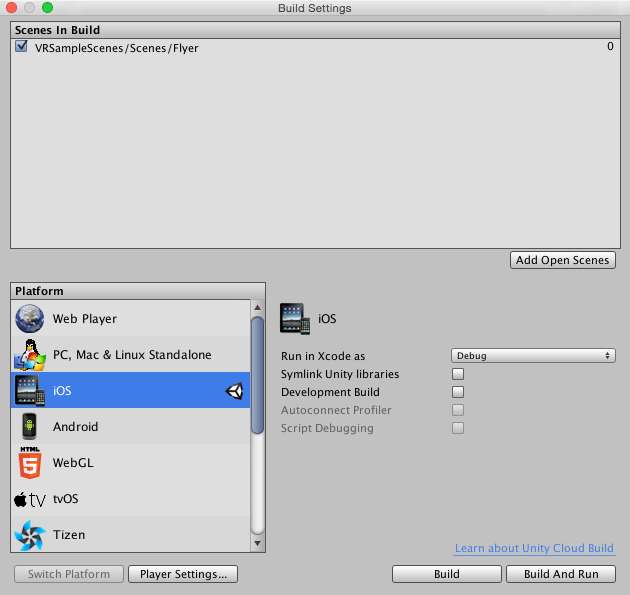Click the Tizen pinwheel icon
The height and width of the screenshot is (595, 630).
30,535
